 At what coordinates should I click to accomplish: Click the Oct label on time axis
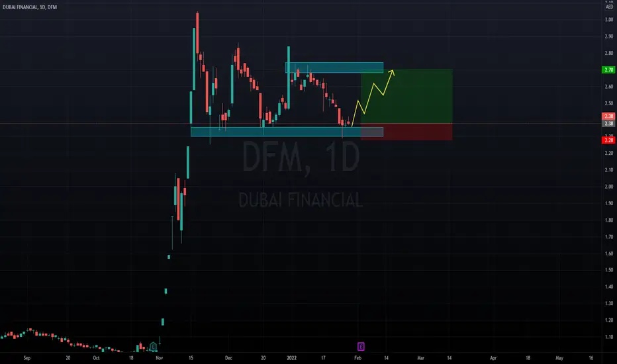[96, 358]
